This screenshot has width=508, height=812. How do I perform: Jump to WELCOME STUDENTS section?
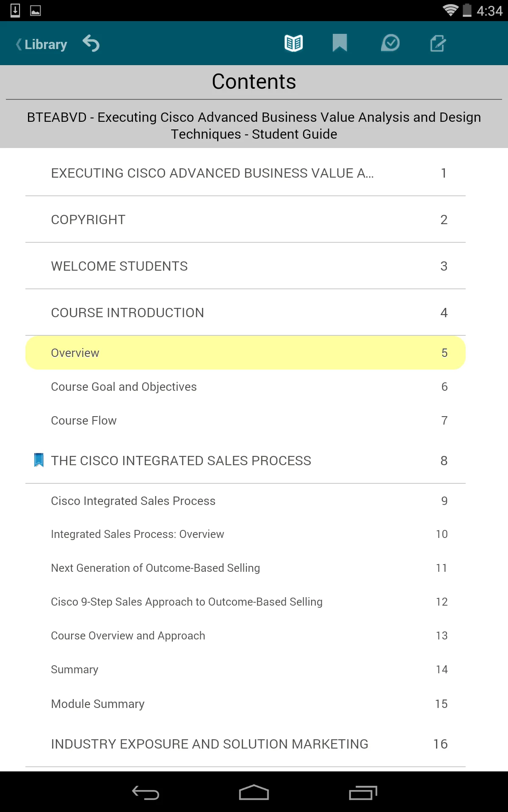pyautogui.click(x=246, y=266)
